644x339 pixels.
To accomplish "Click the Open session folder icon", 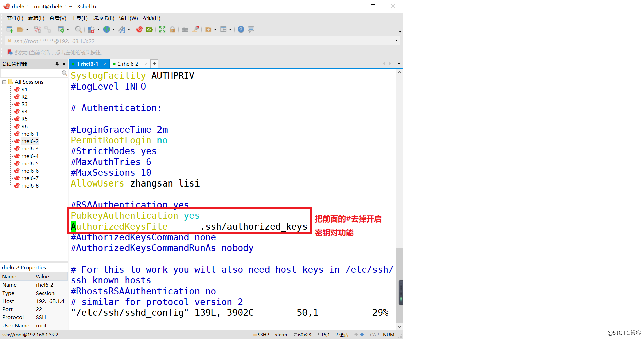I will pos(20,29).
